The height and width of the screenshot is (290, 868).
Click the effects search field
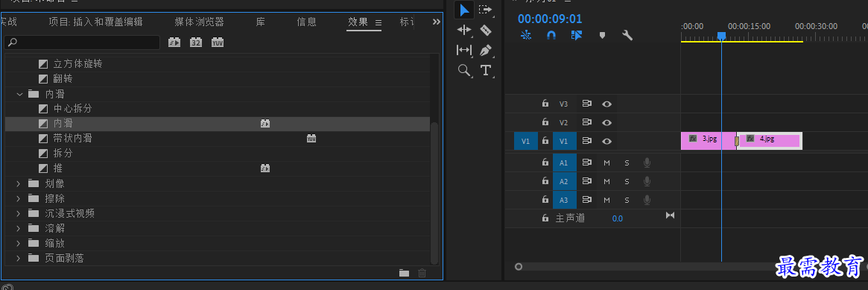click(82, 42)
